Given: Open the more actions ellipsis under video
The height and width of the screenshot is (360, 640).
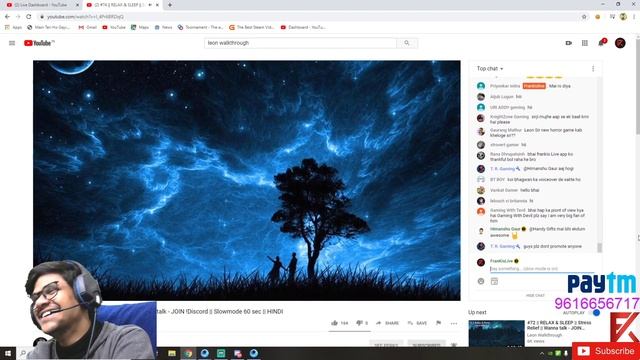Looking at the screenshot, I should pos(454,323).
